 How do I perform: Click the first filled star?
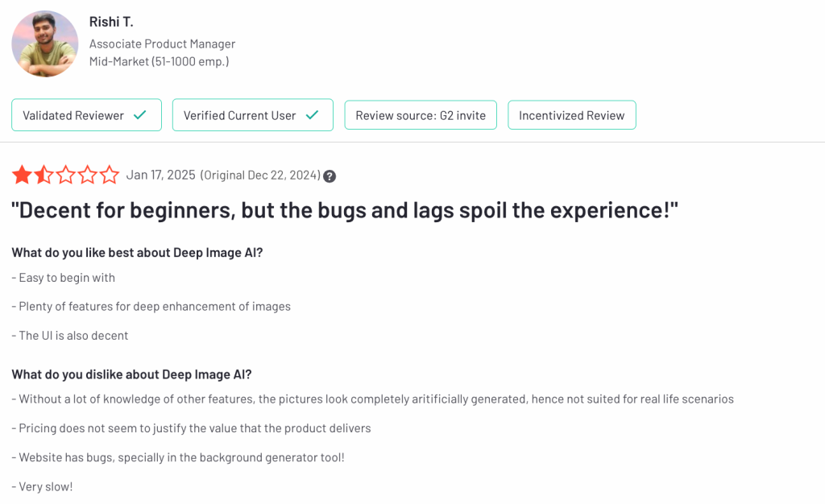click(22, 175)
